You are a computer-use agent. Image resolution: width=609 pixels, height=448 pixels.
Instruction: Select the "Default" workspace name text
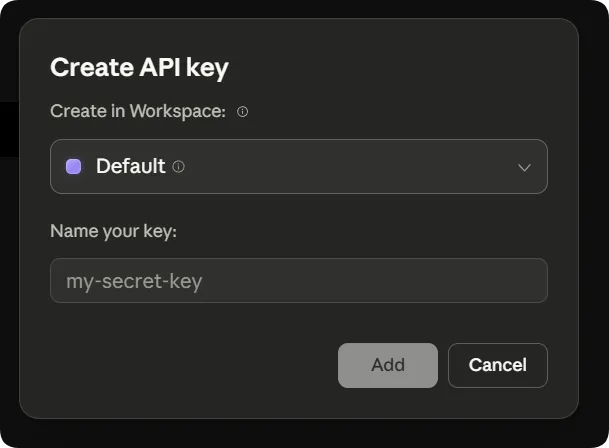tap(130, 167)
